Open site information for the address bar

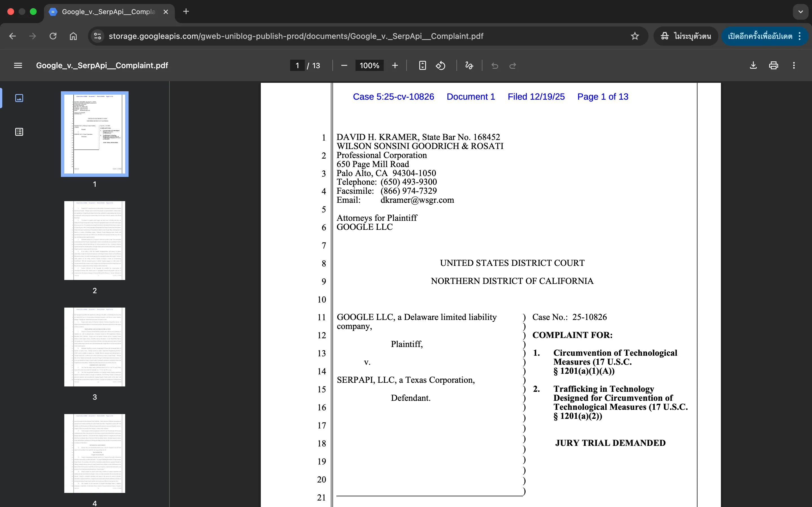click(x=97, y=36)
